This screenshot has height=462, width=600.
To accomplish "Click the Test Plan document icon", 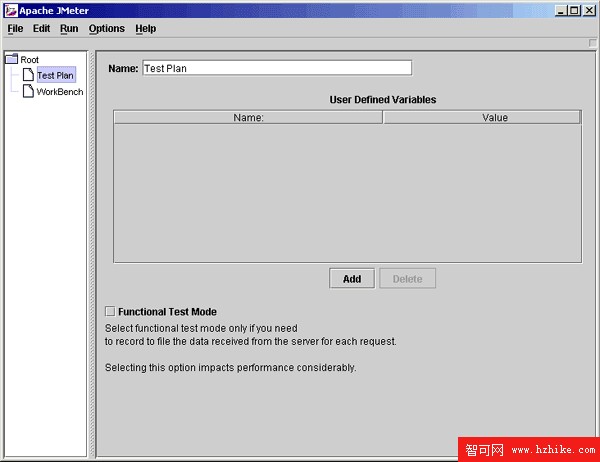I will [x=28, y=75].
